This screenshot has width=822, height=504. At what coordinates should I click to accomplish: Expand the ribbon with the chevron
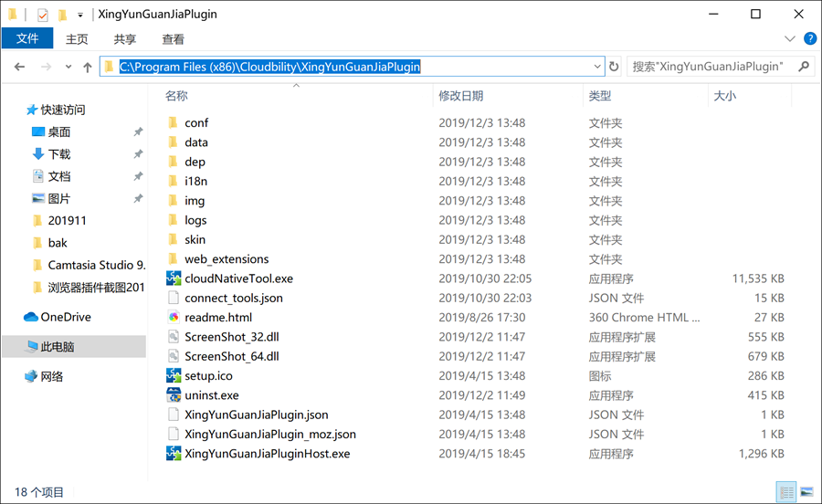(789, 38)
